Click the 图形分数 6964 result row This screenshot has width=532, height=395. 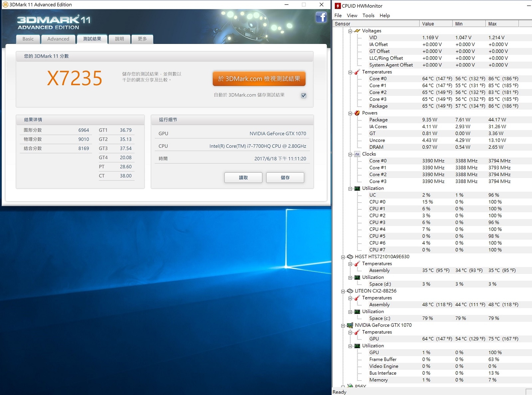57,130
